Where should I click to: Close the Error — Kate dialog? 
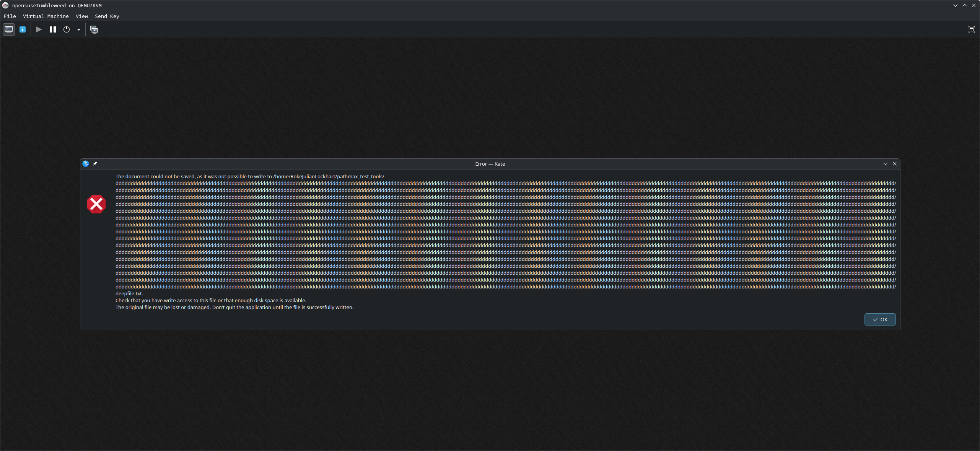895,164
